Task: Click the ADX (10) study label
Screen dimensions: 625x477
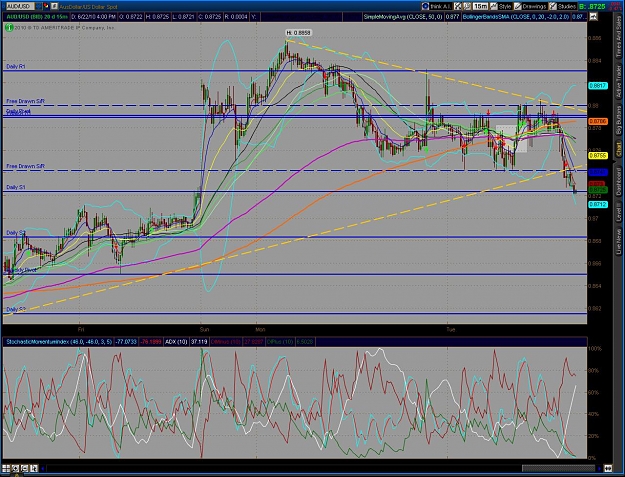Action: [177, 342]
